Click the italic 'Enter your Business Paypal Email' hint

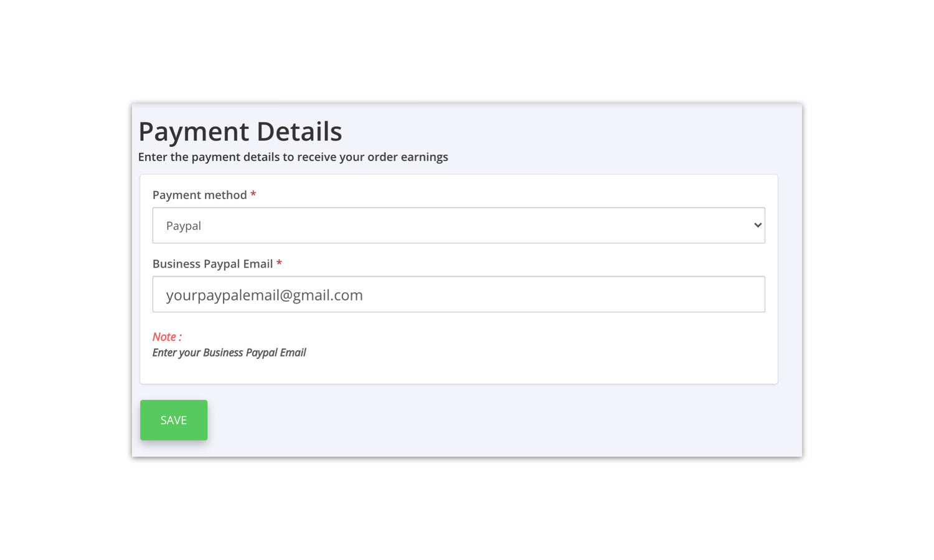pos(229,353)
